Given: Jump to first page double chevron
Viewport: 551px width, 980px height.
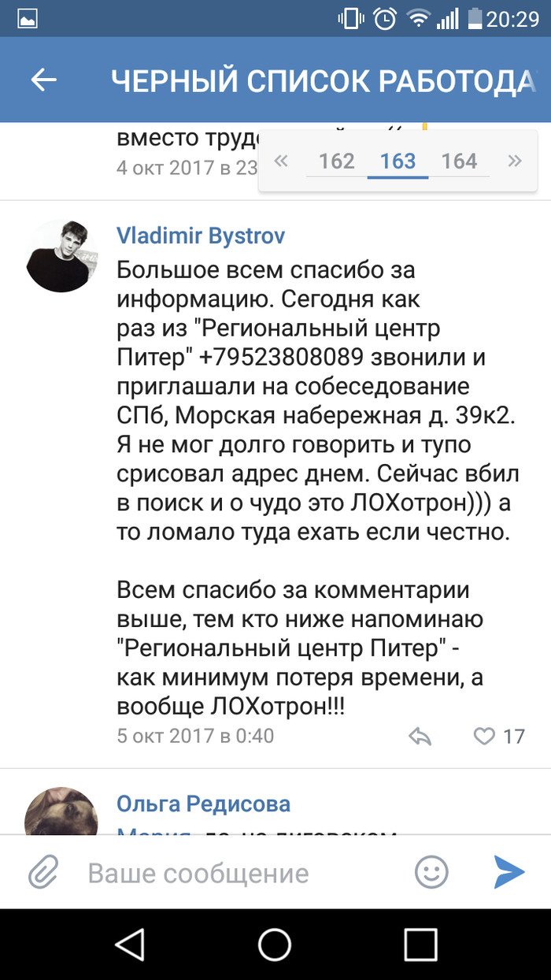Looking at the screenshot, I should tap(281, 161).
